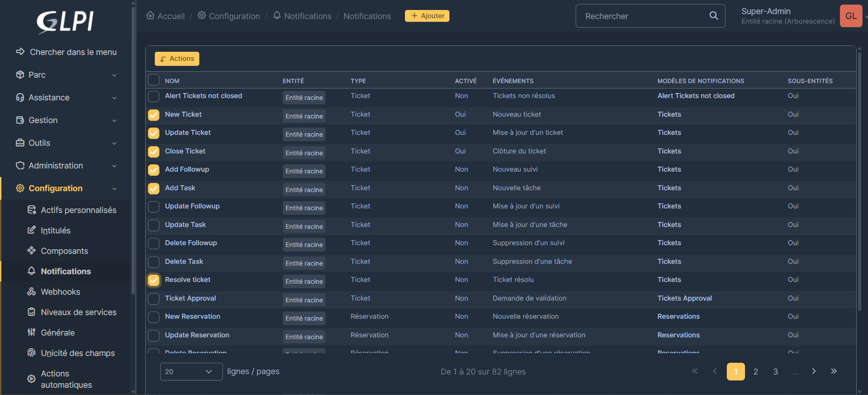Open the Assistance menu

click(66, 98)
